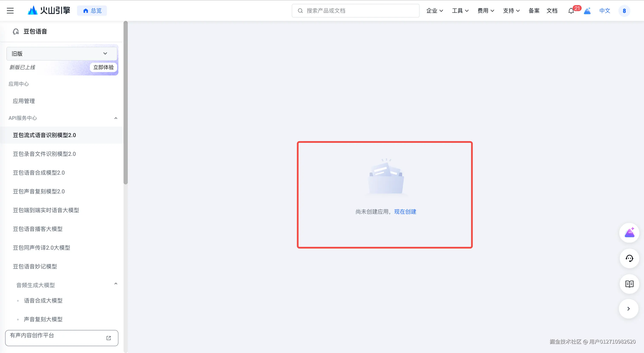This screenshot has height=353, width=644.
Task: Collapse the API服务中心 section
Action: coord(116,118)
